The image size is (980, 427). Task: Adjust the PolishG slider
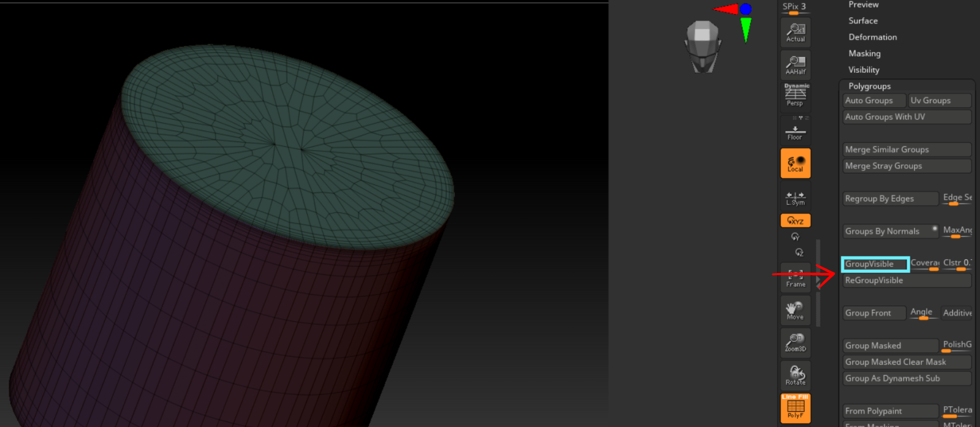pos(957,346)
